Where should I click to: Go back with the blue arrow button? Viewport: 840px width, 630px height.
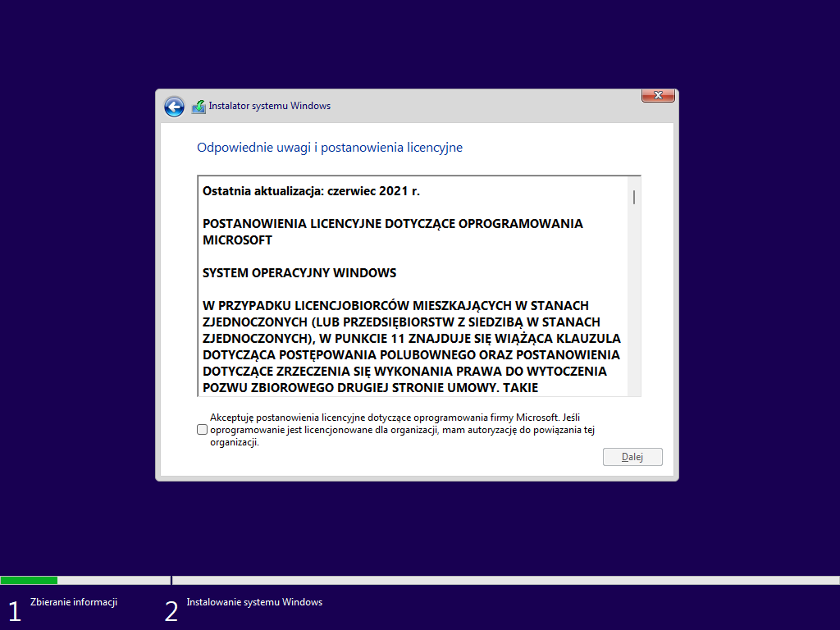pyautogui.click(x=174, y=107)
